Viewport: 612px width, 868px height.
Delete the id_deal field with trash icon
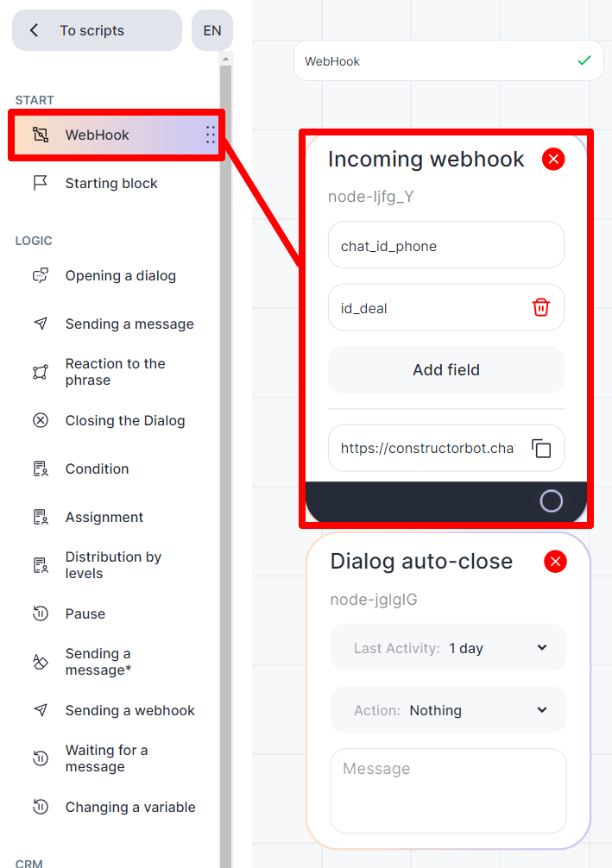(x=541, y=307)
